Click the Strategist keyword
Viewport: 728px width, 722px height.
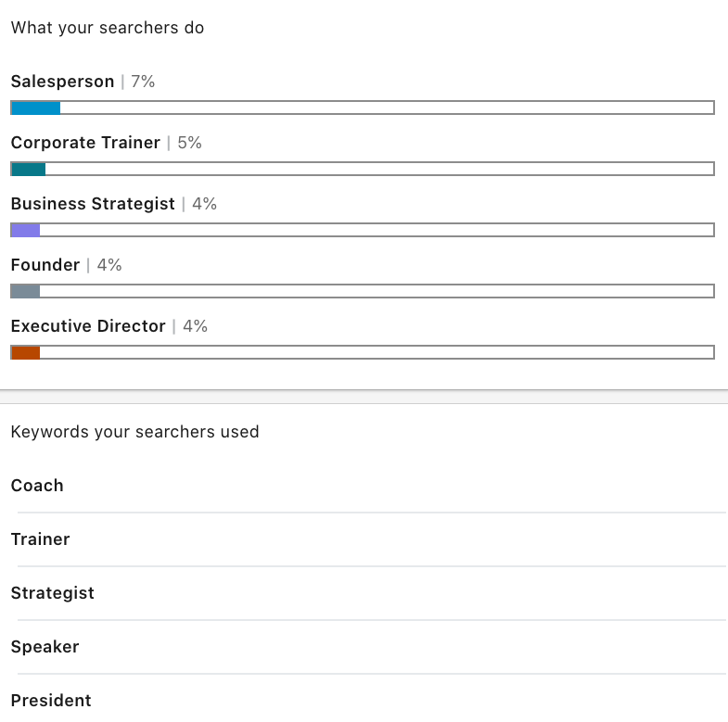click(x=53, y=593)
